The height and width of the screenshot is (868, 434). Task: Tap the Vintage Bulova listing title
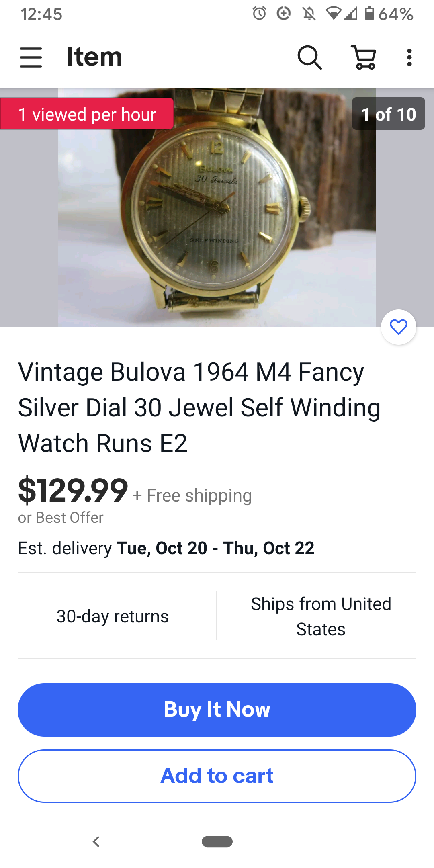[x=199, y=407]
